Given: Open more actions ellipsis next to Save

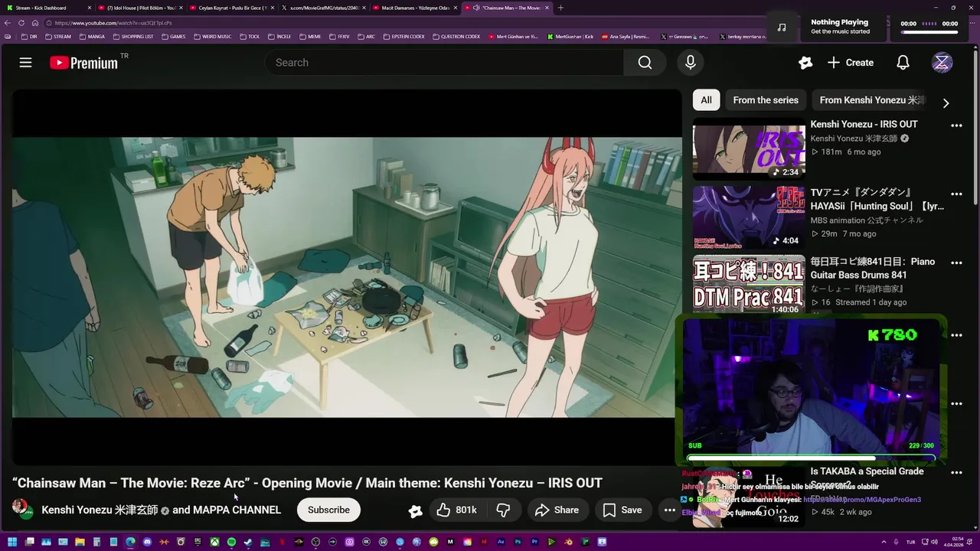Looking at the screenshot, I should 669,510.
